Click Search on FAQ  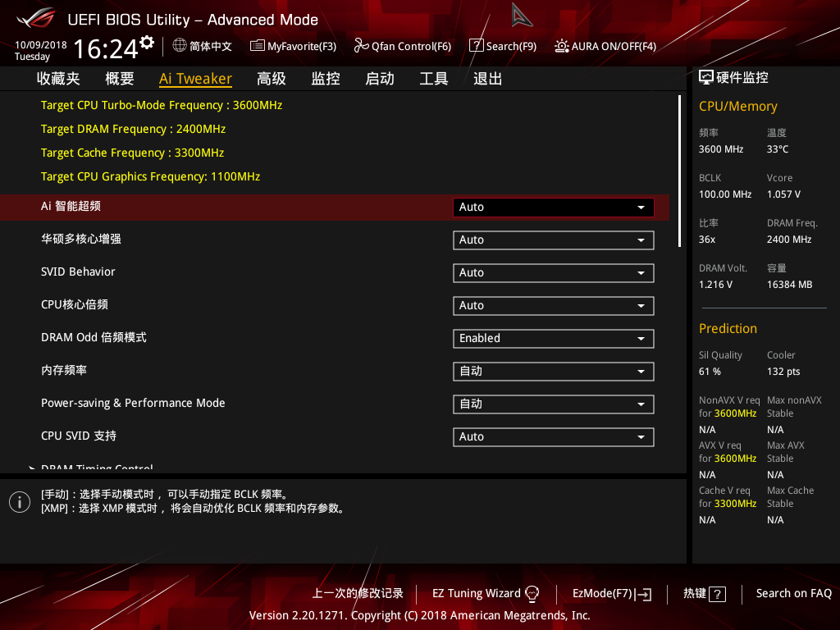(793, 593)
